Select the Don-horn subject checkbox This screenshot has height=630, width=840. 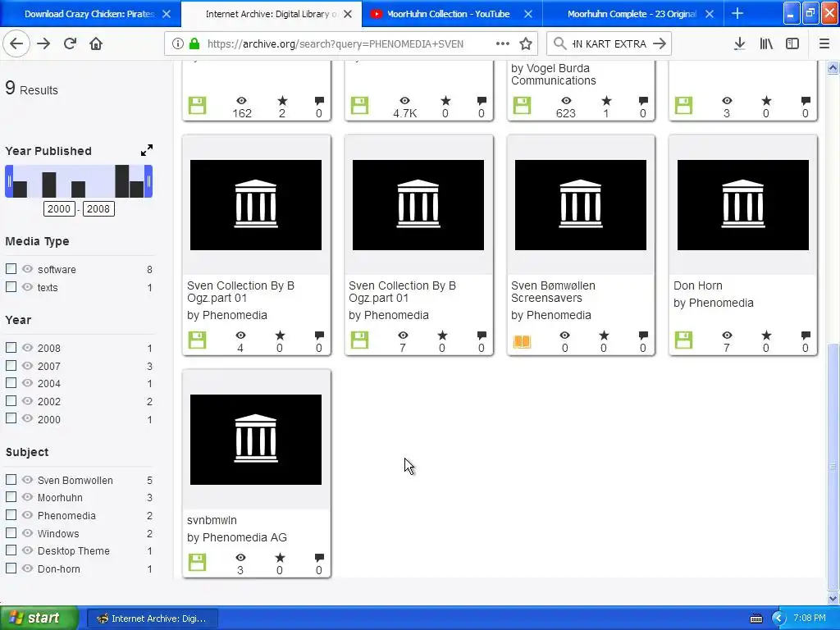coord(11,568)
